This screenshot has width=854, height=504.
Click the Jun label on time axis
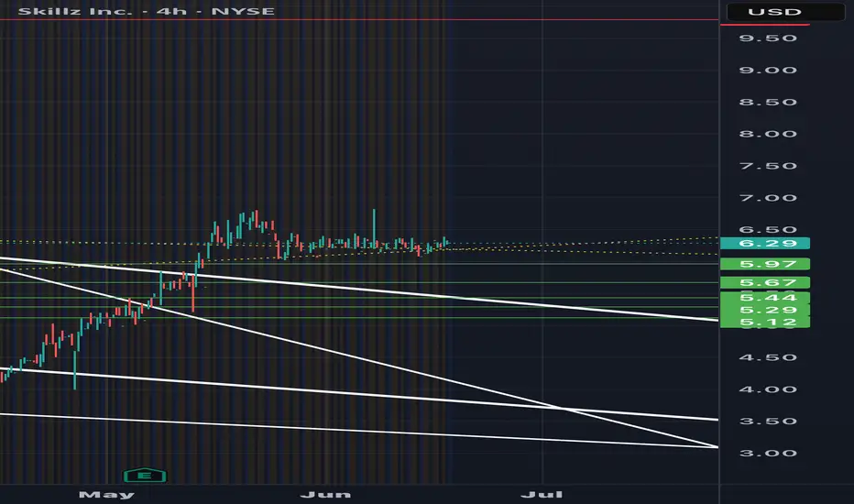point(325,495)
